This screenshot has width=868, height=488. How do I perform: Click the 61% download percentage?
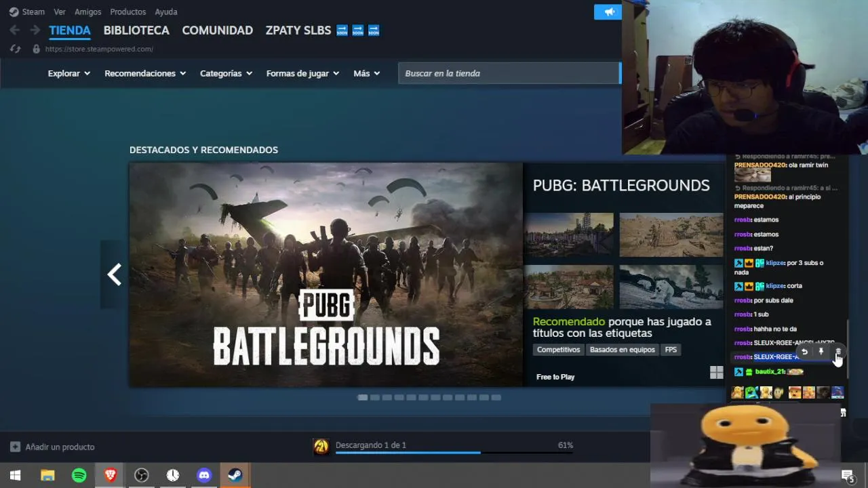point(566,445)
